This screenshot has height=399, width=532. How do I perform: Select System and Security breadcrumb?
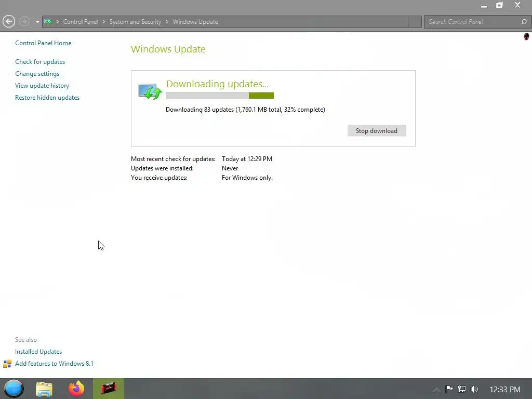pos(136,22)
